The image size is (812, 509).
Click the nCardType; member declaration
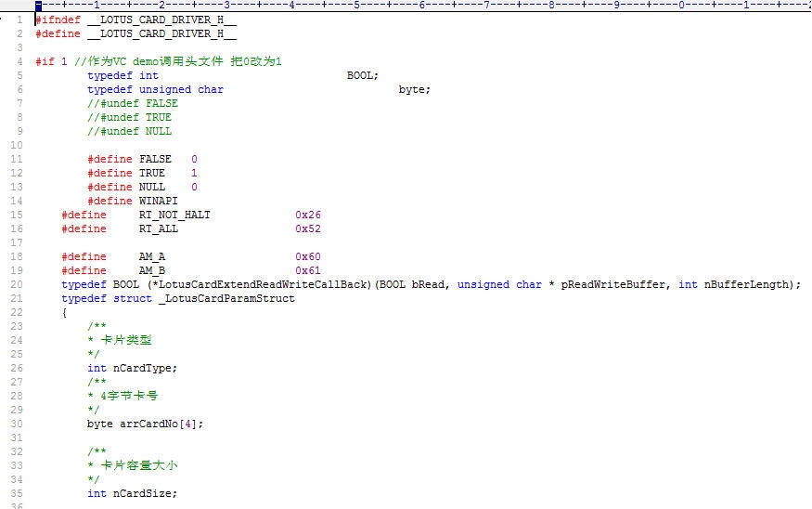(x=145, y=368)
